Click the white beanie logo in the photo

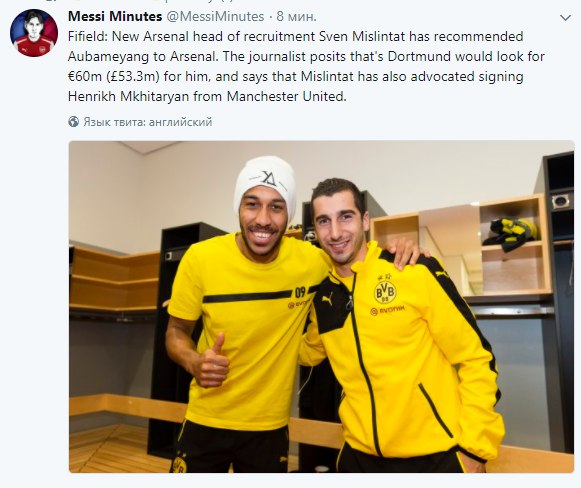point(269,179)
